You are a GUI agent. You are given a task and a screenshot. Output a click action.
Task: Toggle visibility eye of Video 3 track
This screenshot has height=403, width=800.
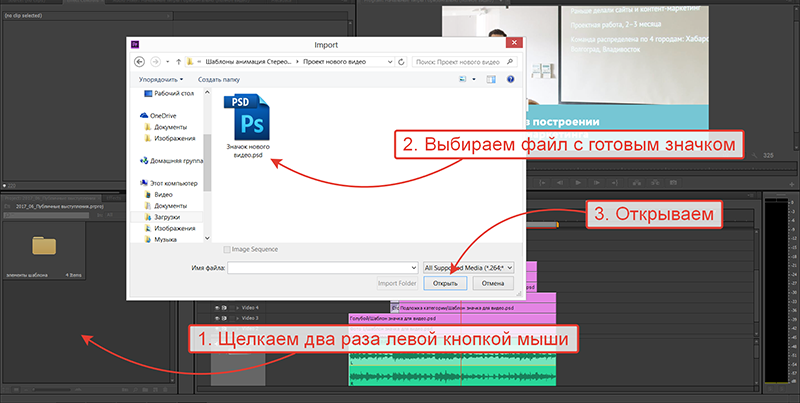click(x=216, y=318)
